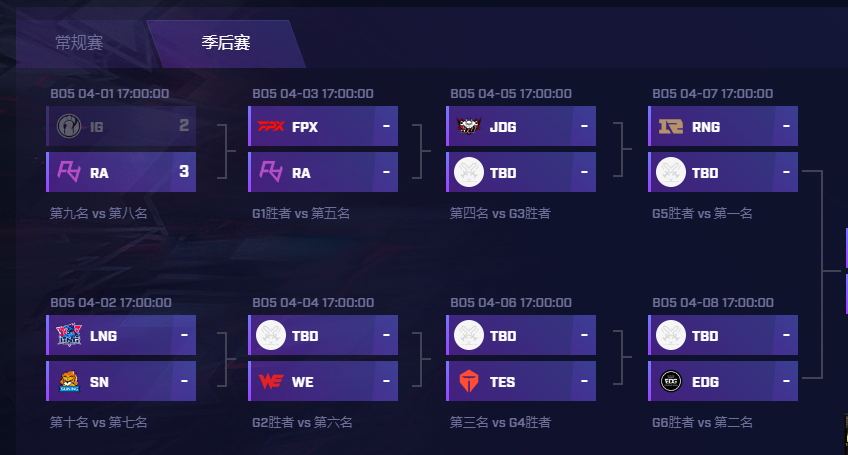Select TBD slot under JDG

(521, 172)
